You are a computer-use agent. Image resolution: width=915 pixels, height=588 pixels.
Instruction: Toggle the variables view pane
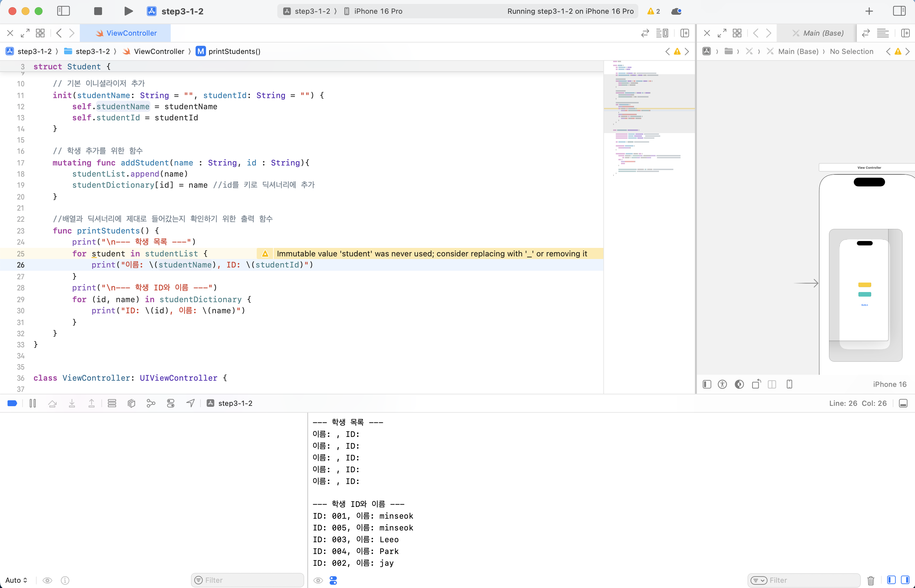pos(891,580)
